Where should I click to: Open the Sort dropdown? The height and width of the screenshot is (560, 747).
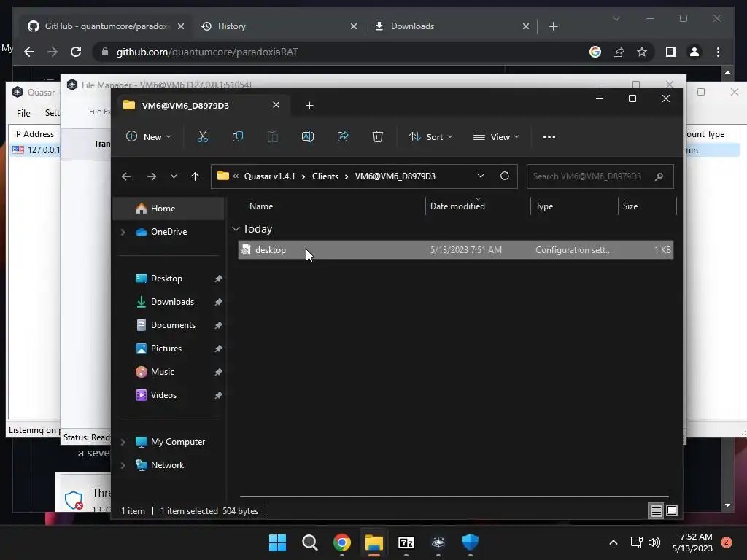430,136
